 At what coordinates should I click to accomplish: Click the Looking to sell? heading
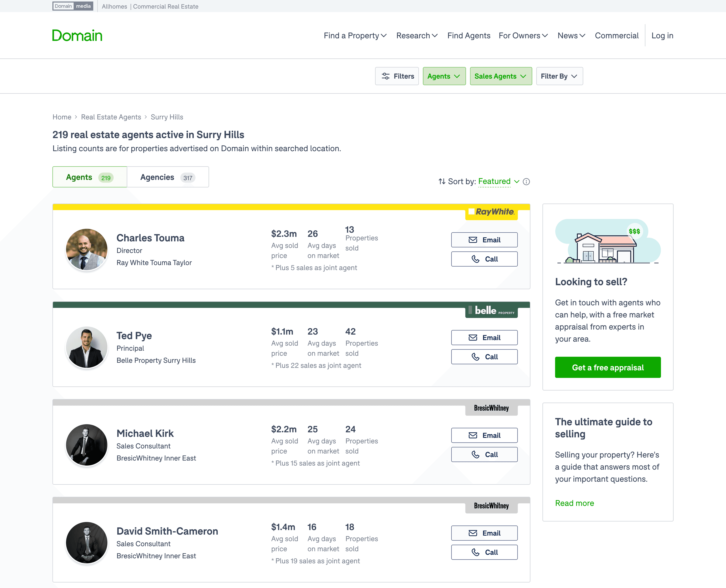[591, 282]
